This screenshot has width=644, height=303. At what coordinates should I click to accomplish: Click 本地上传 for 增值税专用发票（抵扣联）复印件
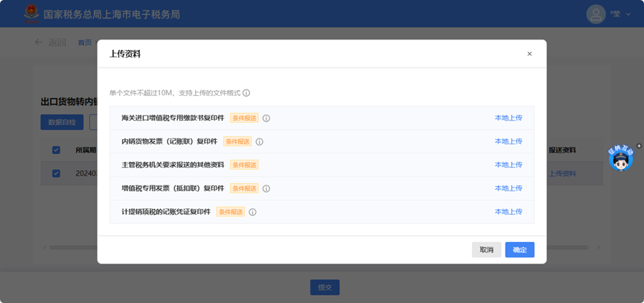pyautogui.click(x=508, y=188)
